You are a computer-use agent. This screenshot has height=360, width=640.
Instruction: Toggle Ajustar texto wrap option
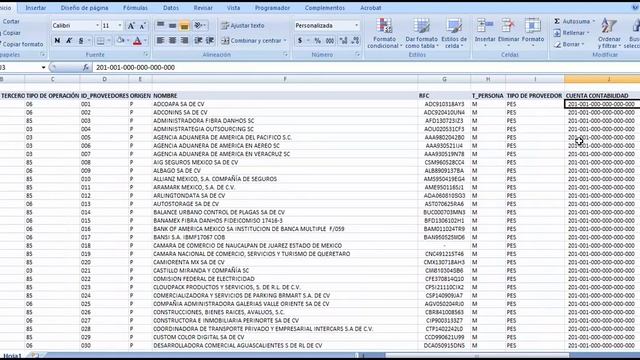click(x=243, y=26)
